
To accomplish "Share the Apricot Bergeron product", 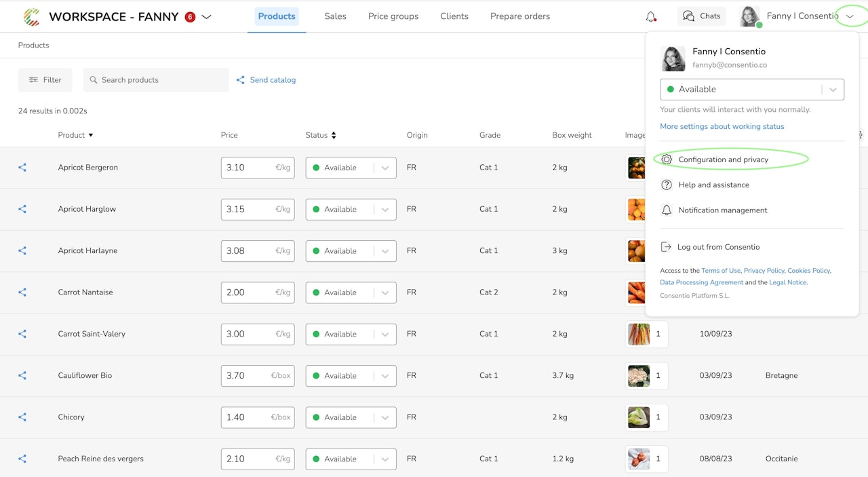I will [x=22, y=168].
